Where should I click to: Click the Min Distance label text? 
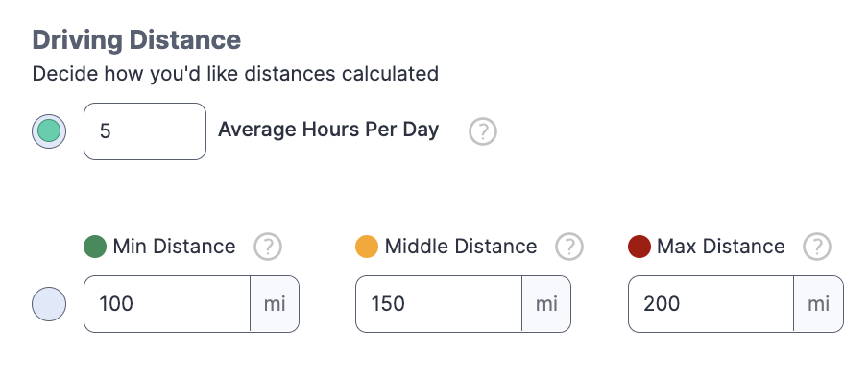pyautogui.click(x=175, y=247)
